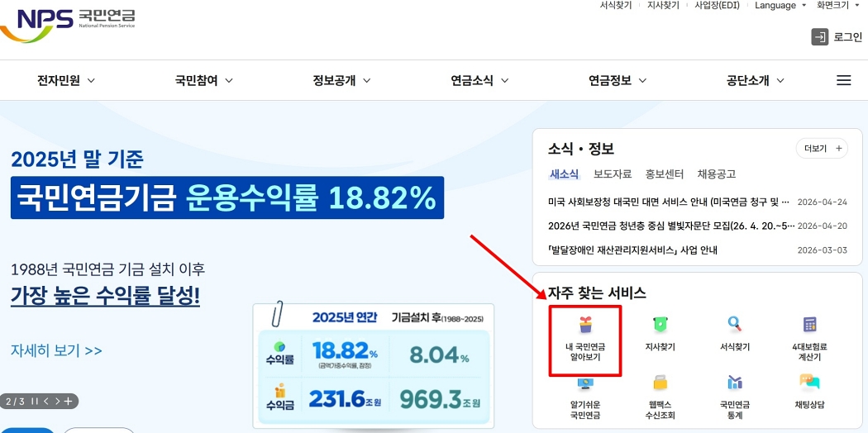Open the 국민연금 통계 chart icon
This screenshot has width=868, height=433.
point(735,383)
